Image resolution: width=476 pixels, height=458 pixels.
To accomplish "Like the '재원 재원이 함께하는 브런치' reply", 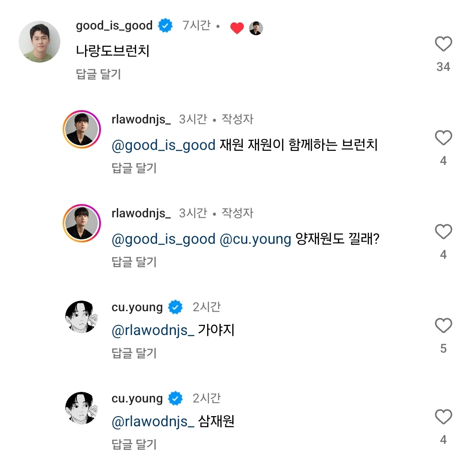I will (x=443, y=138).
